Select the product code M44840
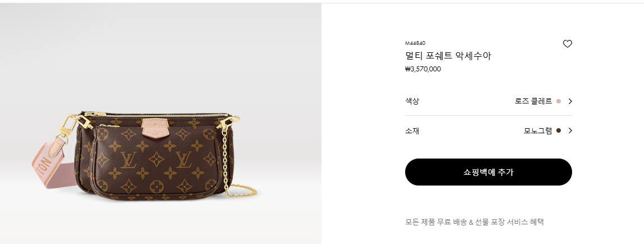This screenshot has height=244, width=644. coord(415,43)
